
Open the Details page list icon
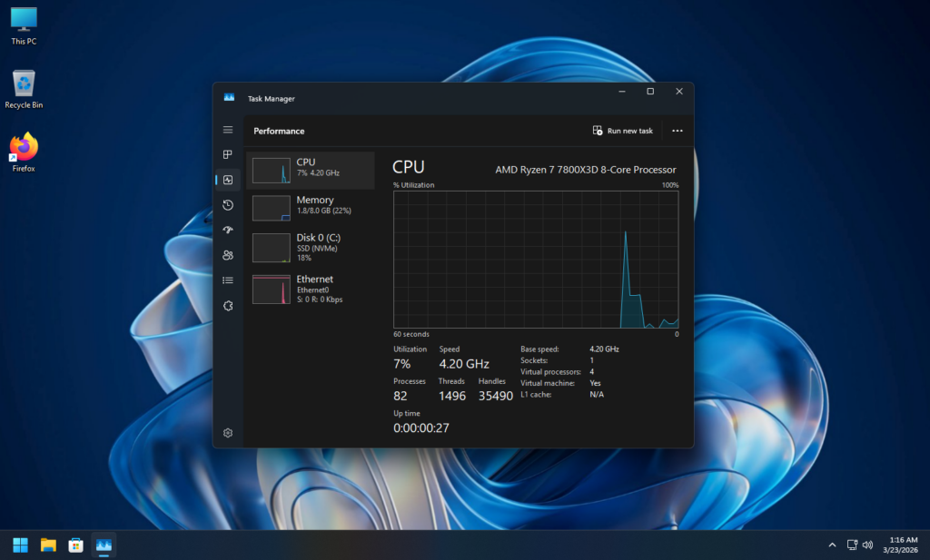click(x=228, y=280)
